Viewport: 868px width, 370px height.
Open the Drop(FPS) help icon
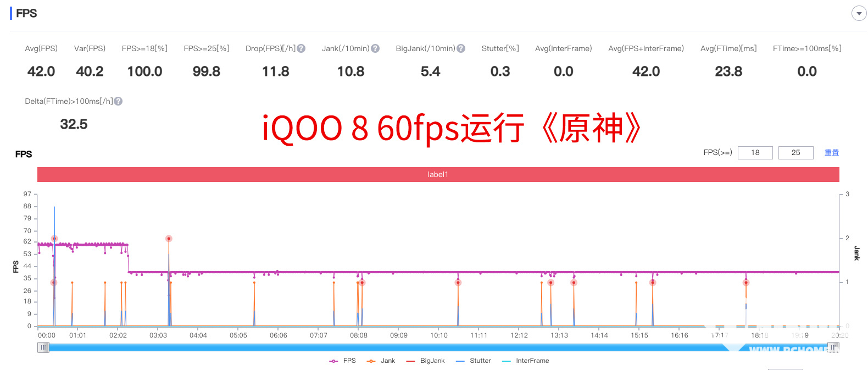pyautogui.click(x=301, y=48)
